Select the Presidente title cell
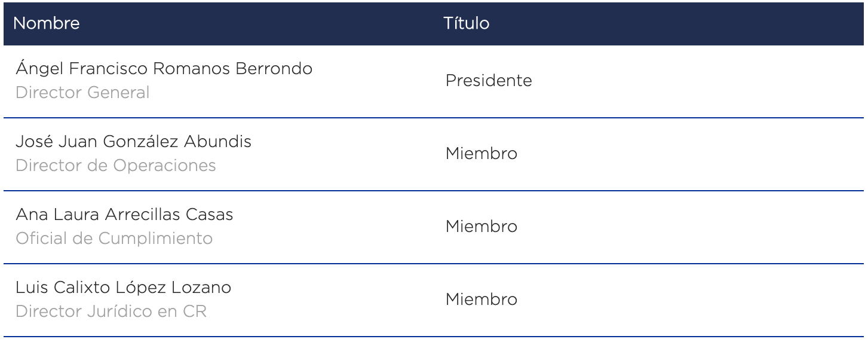Screen dimensions: 868x342 (x=489, y=81)
